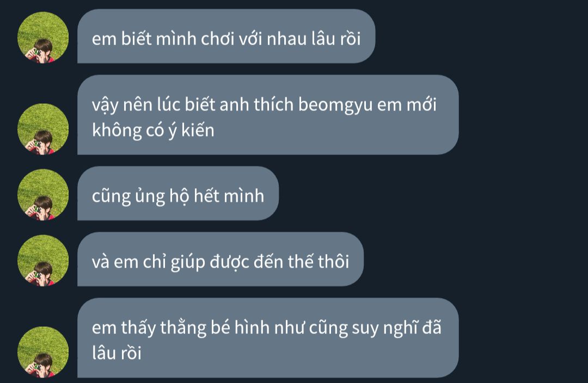Click the words "lâu rồi" on the last message's second line
588x383 pixels.
117,353
